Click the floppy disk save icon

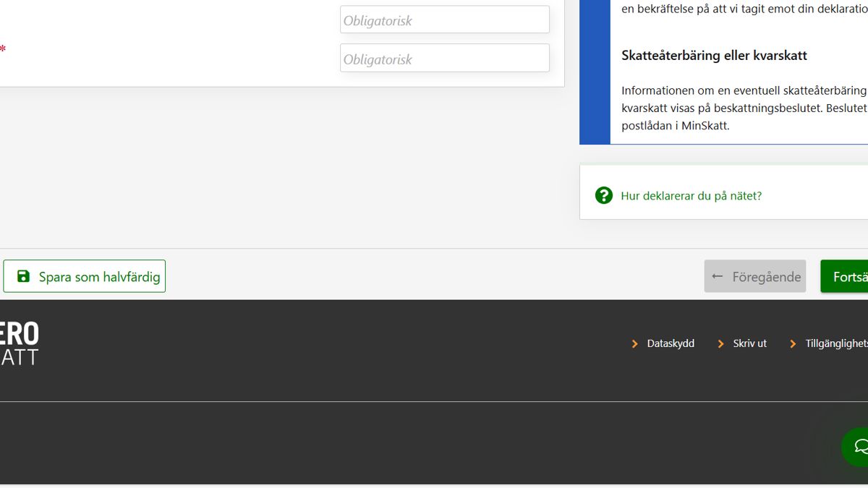coord(24,276)
